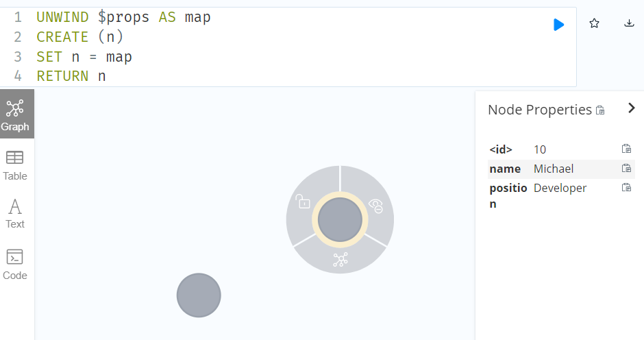Open the Text result view

pyautogui.click(x=15, y=214)
